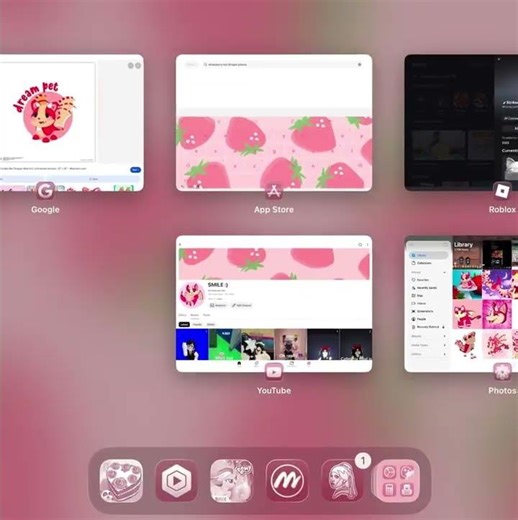Switch to the YouTube channel window

click(274, 304)
